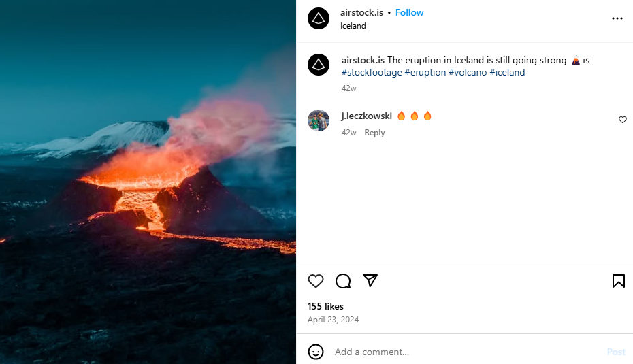The image size is (633, 364).
Task: Open emoji picker smiley icon
Action: (316, 352)
